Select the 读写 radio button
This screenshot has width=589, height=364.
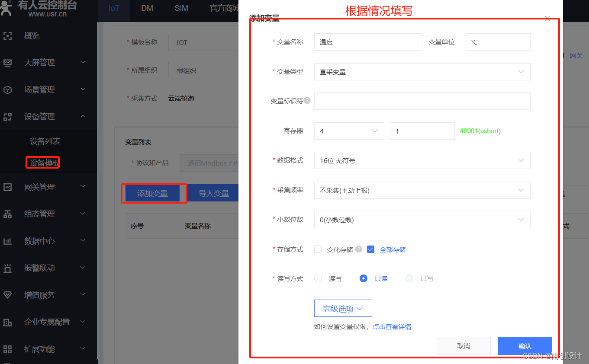point(318,278)
